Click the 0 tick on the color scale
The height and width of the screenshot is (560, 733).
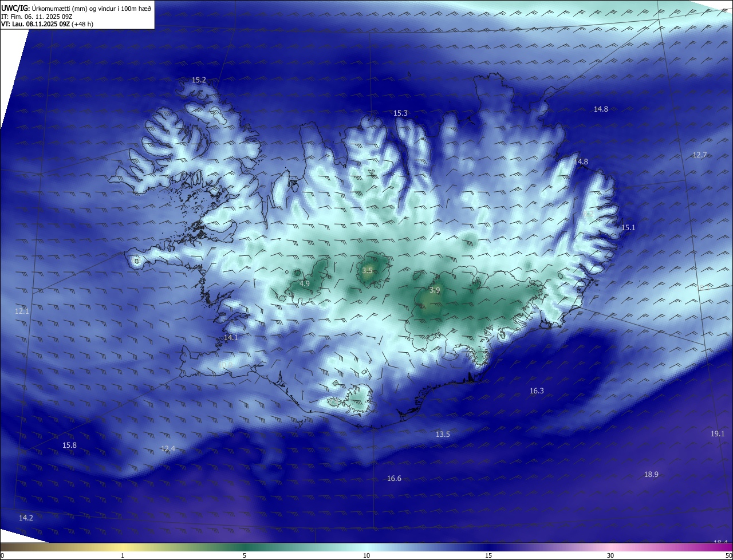click(2, 555)
